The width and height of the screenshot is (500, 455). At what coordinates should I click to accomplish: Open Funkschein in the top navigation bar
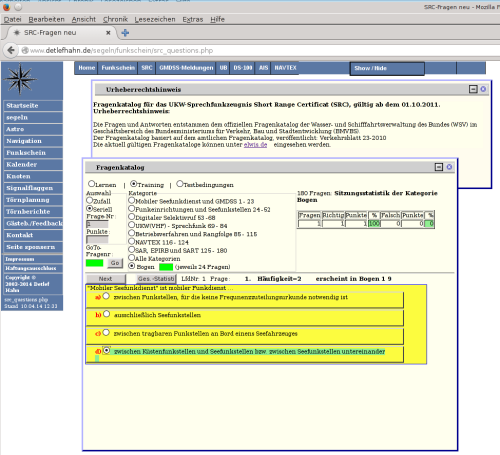(118, 68)
